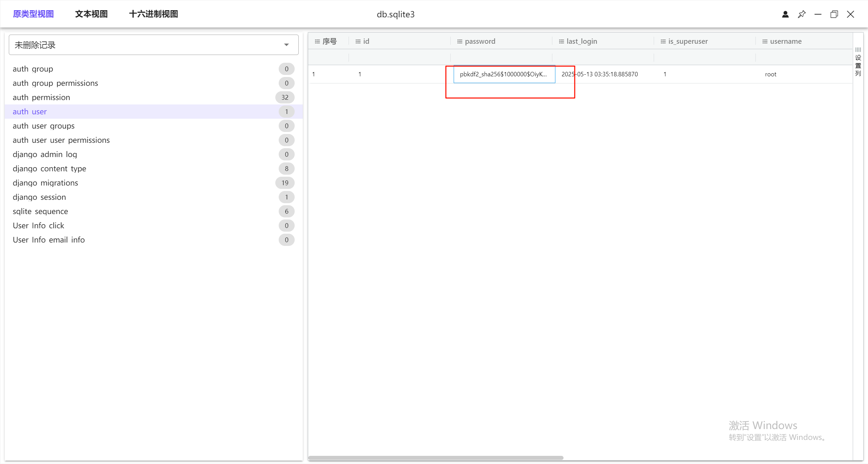Select the 原类型视图 tab

click(x=33, y=14)
